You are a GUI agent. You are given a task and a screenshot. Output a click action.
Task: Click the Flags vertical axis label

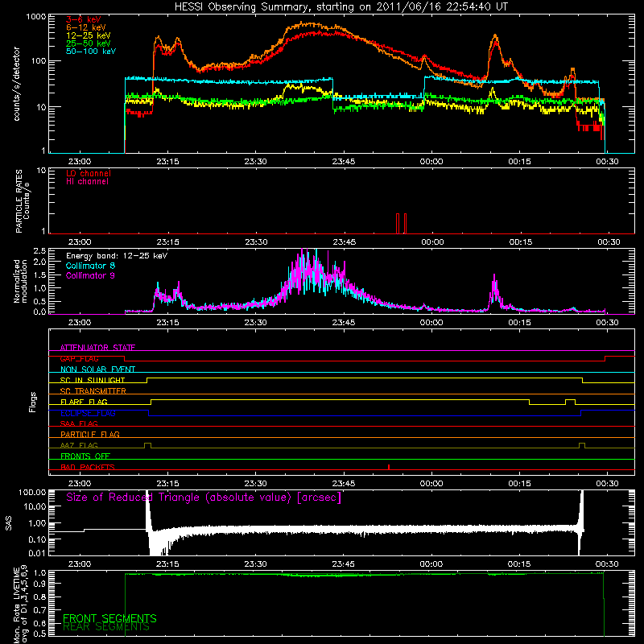[x=33, y=402]
